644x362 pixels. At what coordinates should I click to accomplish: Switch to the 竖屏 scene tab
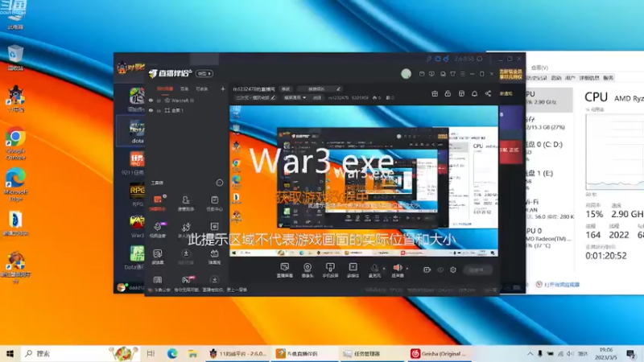coord(184,88)
